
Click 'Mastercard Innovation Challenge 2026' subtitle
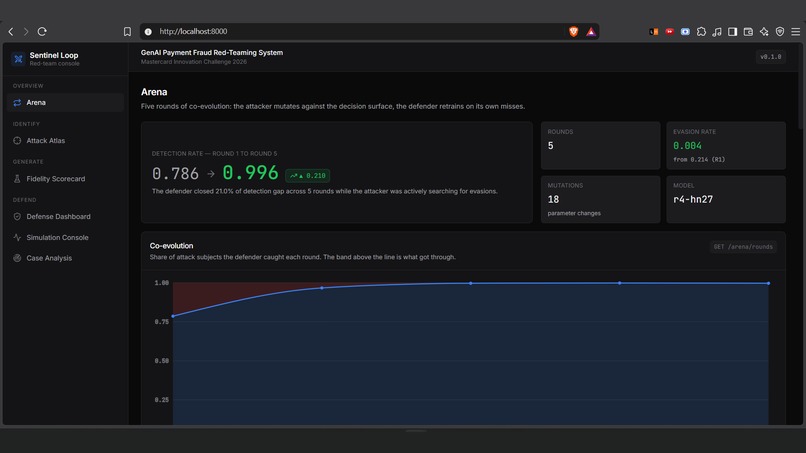coord(194,62)
